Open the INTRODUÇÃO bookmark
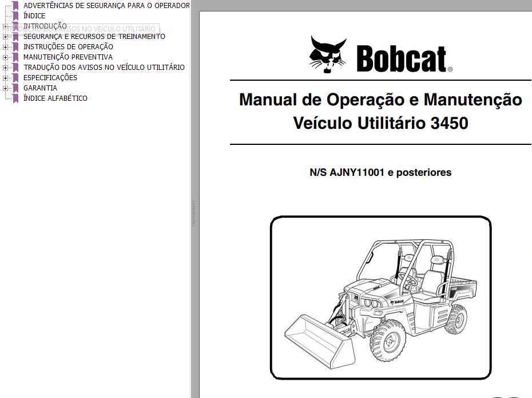 click(45, 25)
